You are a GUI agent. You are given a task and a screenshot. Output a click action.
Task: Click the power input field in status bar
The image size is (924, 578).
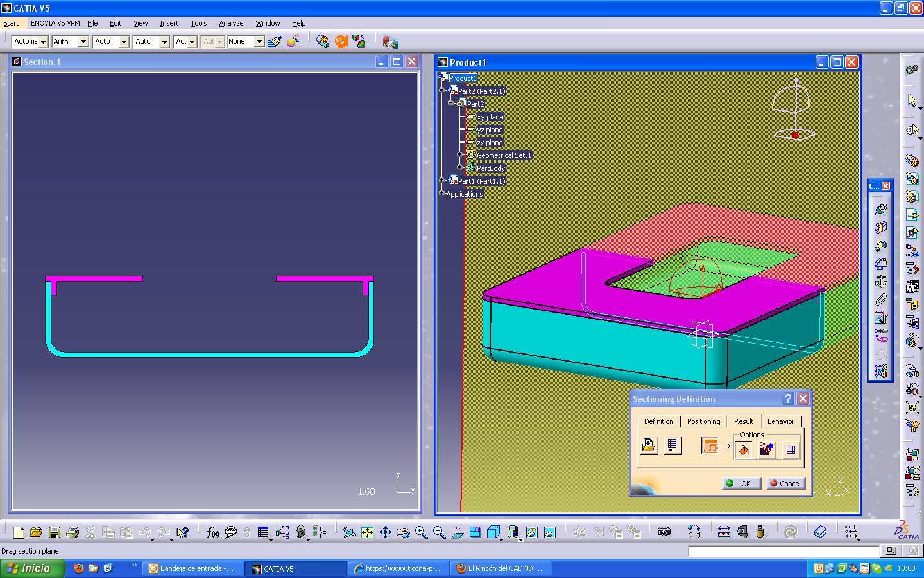784,550
